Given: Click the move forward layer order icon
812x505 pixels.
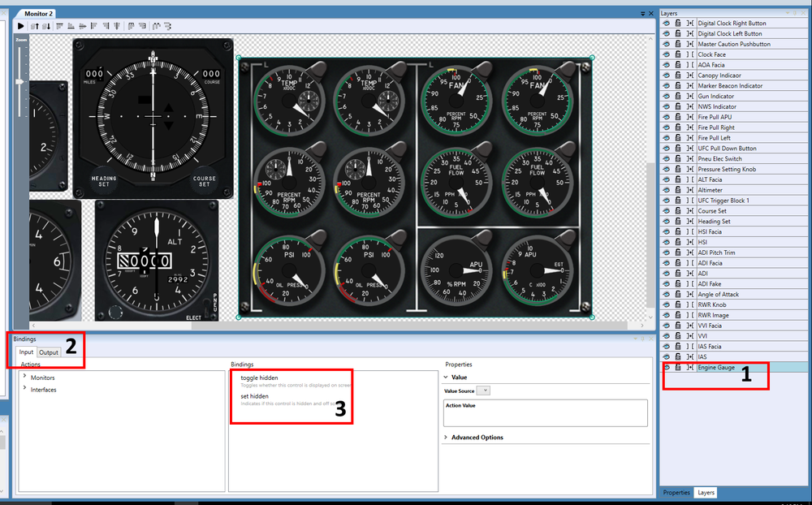Looking at the screenshot, I should [x=34, y=26].
